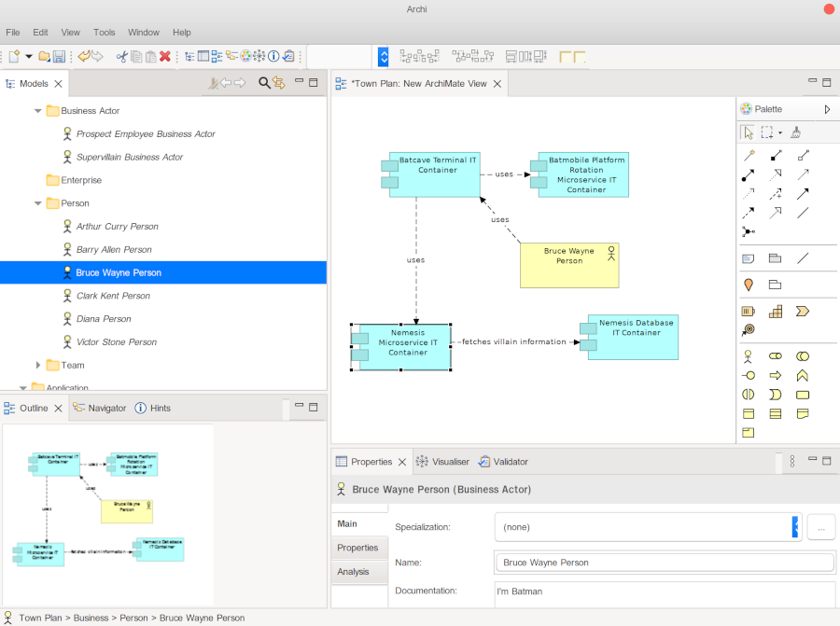The width and height of the screenshot is (840, 626).
Task: Switch to the Navigator tab
Action: tap(100, 408)
